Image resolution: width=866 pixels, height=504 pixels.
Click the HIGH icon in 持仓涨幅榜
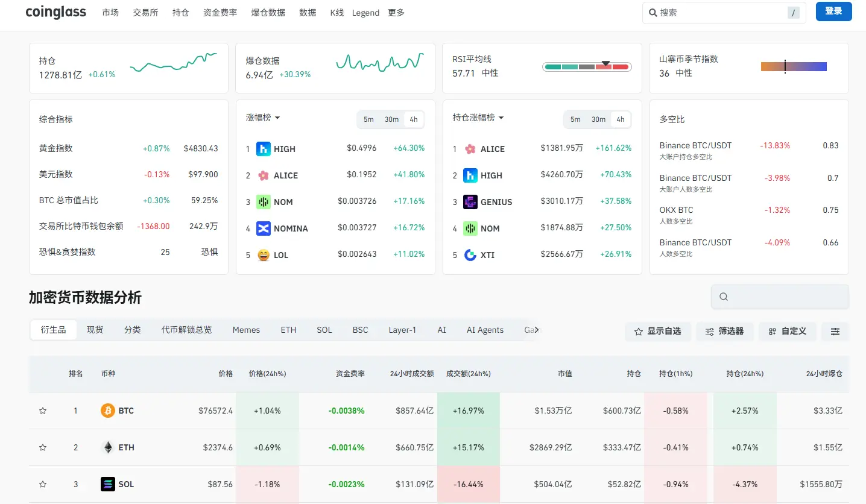pyautogui.click(x=470, y=175)
